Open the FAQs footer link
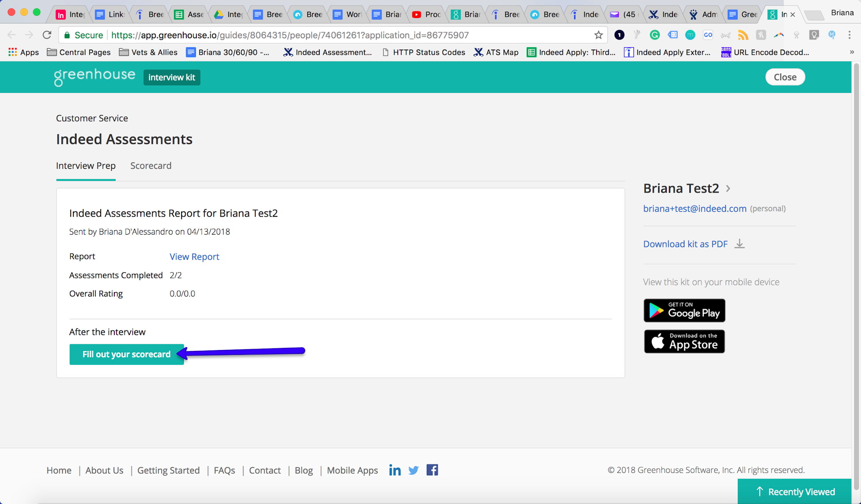 coord(224,470)
